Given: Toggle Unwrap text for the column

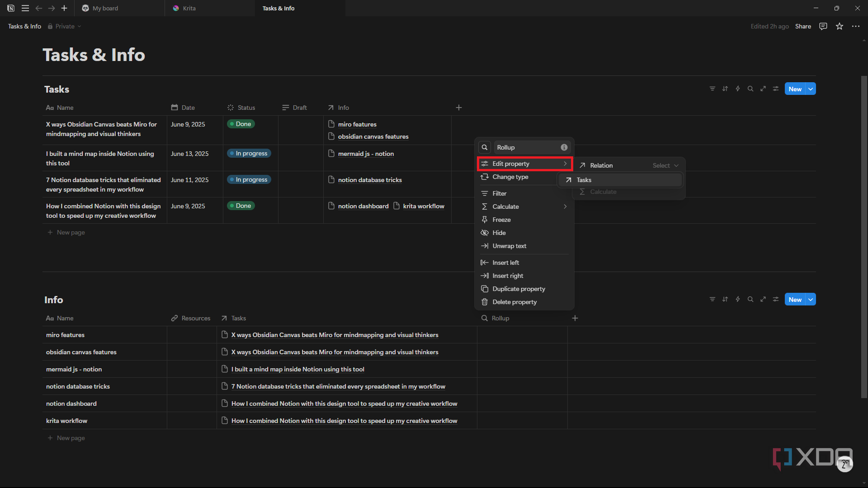Looking at the screenshot, I should coord(524,246).
